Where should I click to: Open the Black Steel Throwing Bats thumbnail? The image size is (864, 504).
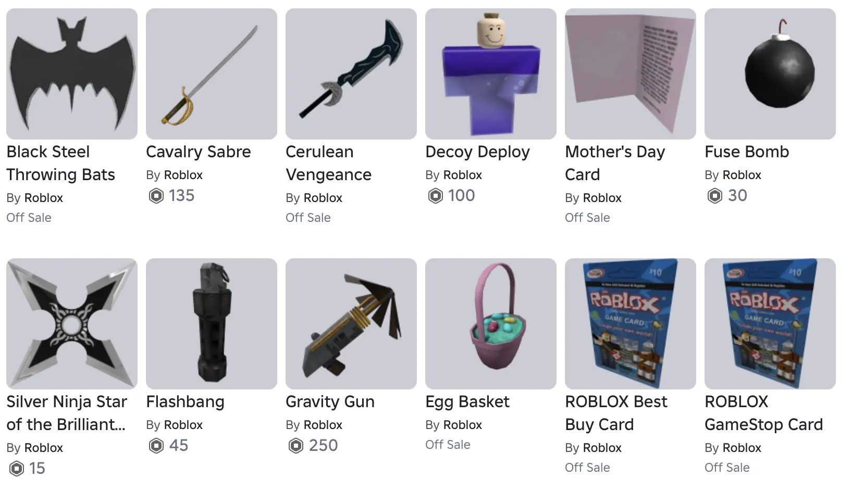point(72,74)
